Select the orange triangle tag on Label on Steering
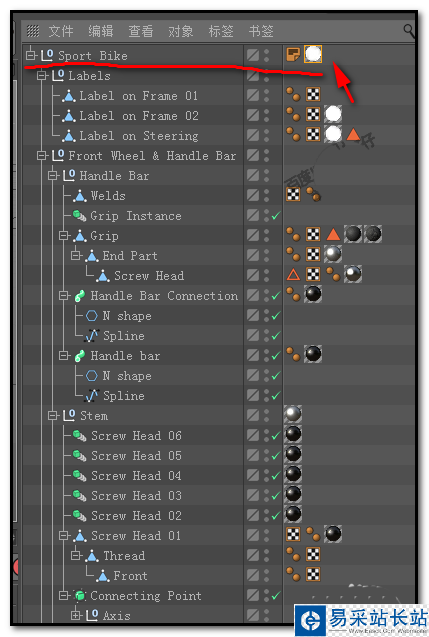This screenshot has height=637, width=429. pos(353,134)
